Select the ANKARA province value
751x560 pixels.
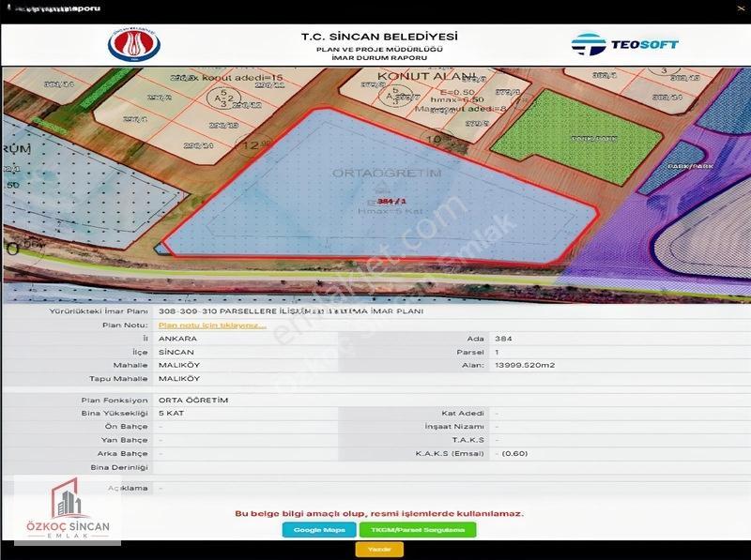pos(177,339)
